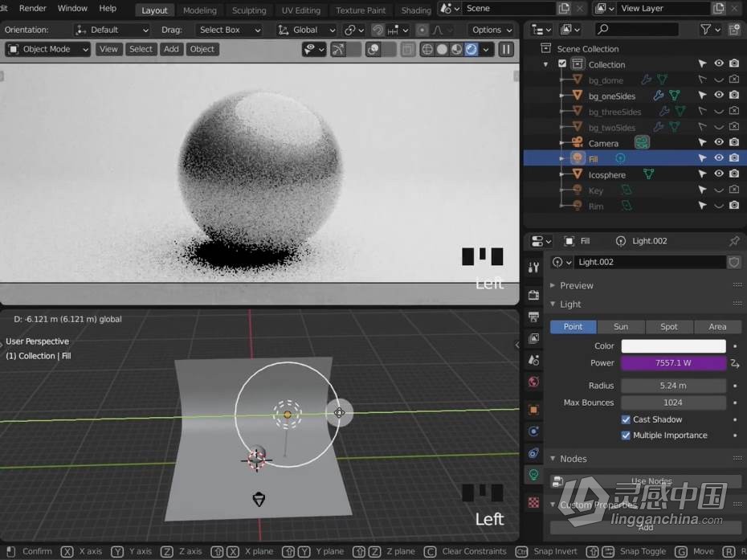
Task: Switch to the UV Editing workspace tab
Action: point(300,10)
